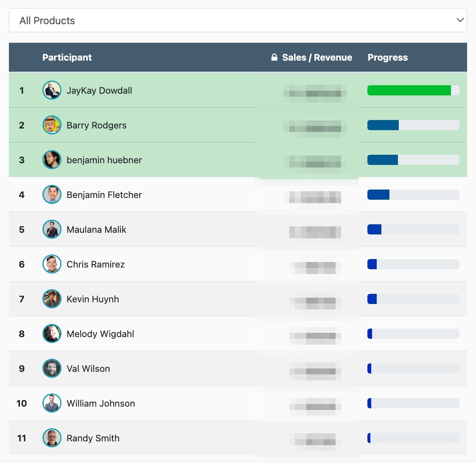Select the name Chris Ramirez
Image resolution: width=476 pixels, height=463 pixels.
(95, 264)
